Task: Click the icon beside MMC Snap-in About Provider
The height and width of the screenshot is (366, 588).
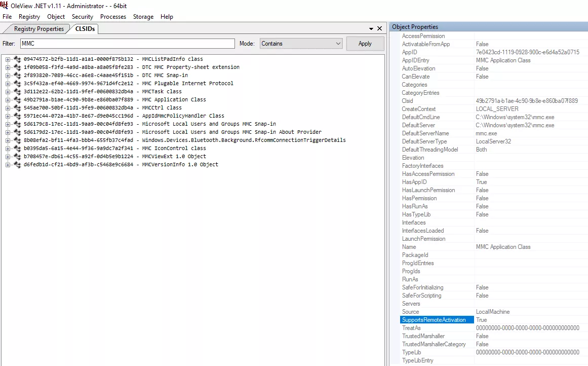Action: coord(17,132)
